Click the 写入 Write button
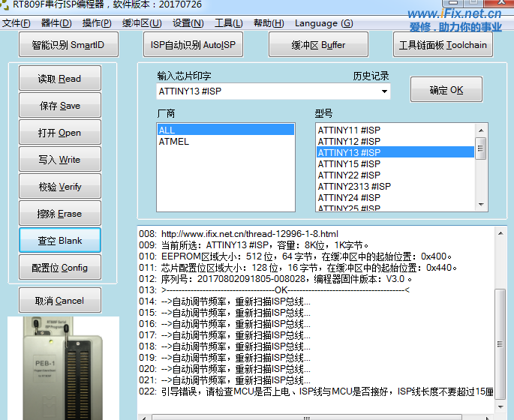This screenshot has height=420, width=514. coord(60,159)
